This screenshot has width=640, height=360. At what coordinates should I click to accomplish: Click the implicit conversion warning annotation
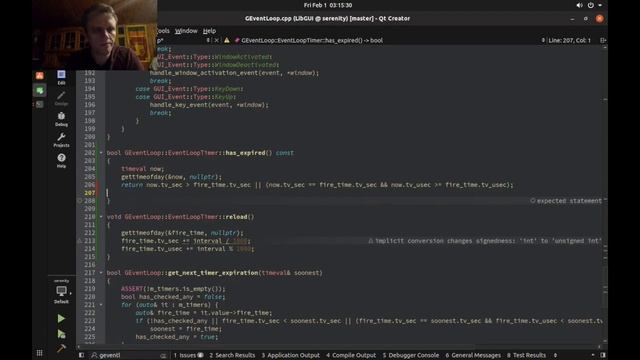click(485, 241)
